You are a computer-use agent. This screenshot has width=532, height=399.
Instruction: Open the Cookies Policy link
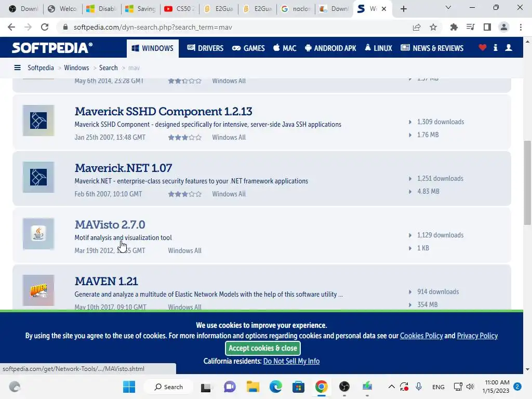coord(421,336)
